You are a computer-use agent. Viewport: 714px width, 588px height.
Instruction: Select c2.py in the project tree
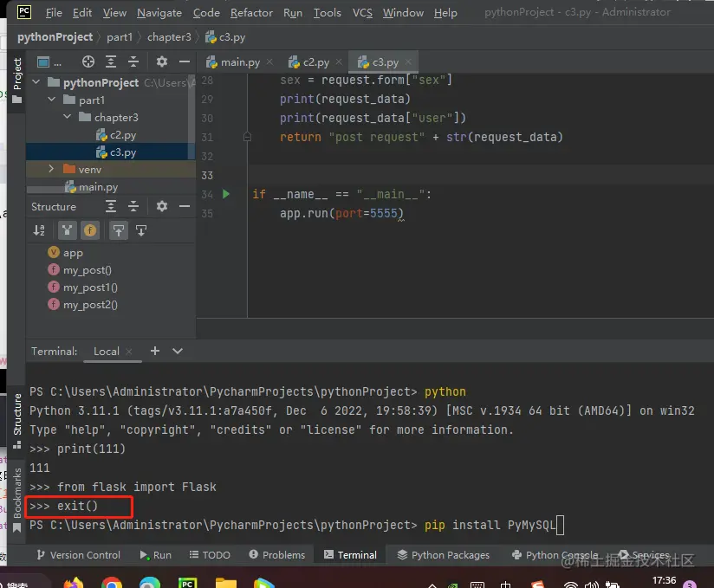(115, 135)
